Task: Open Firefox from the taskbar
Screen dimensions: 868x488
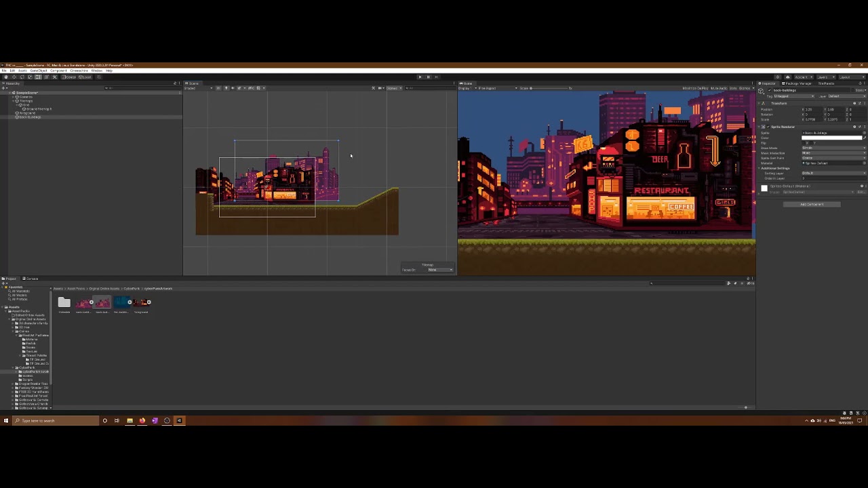Action: coord(142,421)
